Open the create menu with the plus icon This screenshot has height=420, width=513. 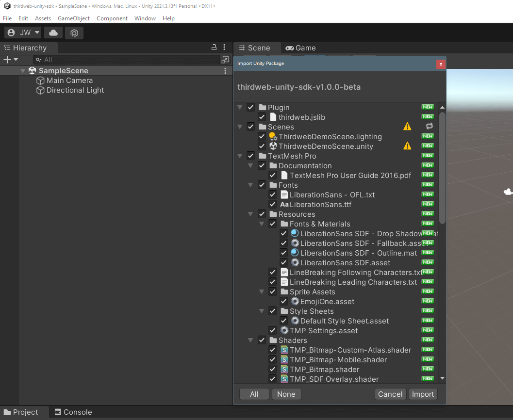pyautogui.click(x=7, y=59)
